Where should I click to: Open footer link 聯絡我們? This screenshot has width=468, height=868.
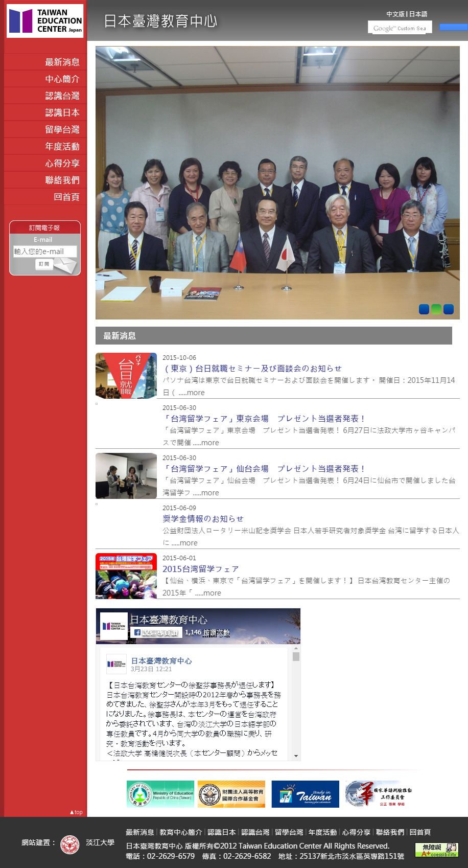(x=390, y=832)
